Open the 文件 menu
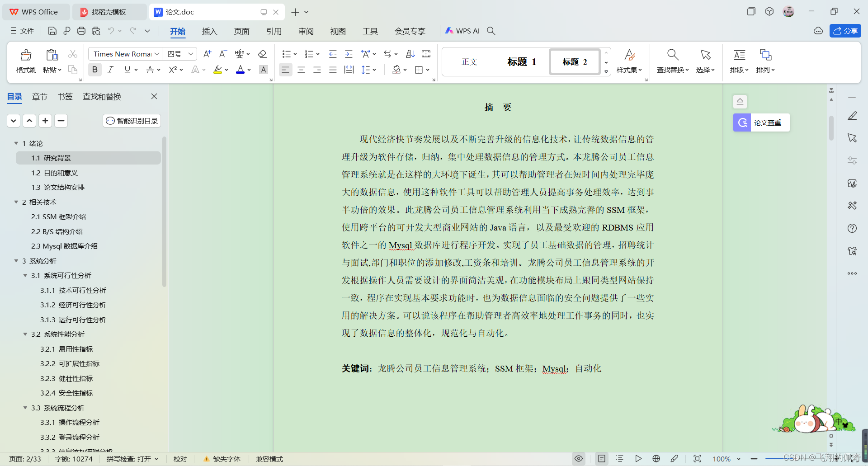868x466 pixels. [x=22, y=31]
